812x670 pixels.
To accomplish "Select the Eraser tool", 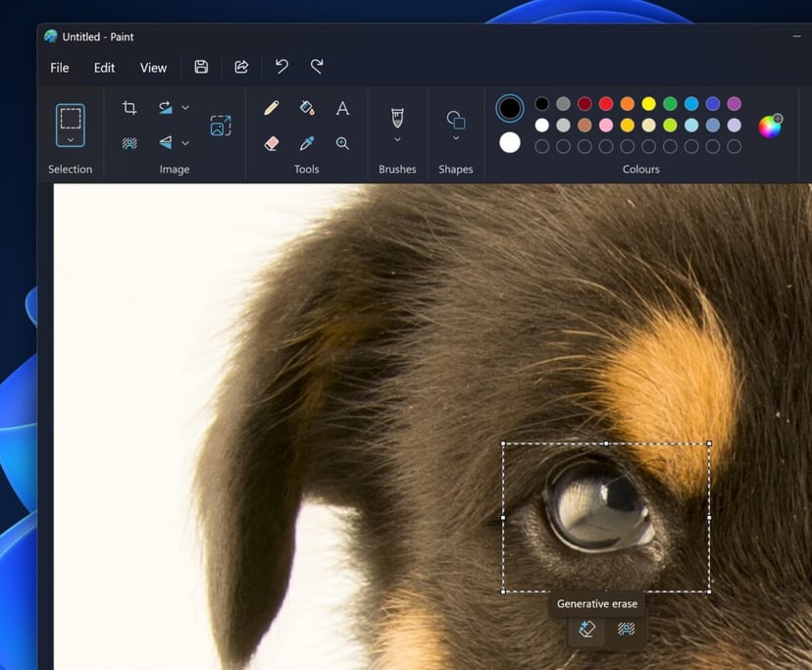I will (x=271, y=144).
